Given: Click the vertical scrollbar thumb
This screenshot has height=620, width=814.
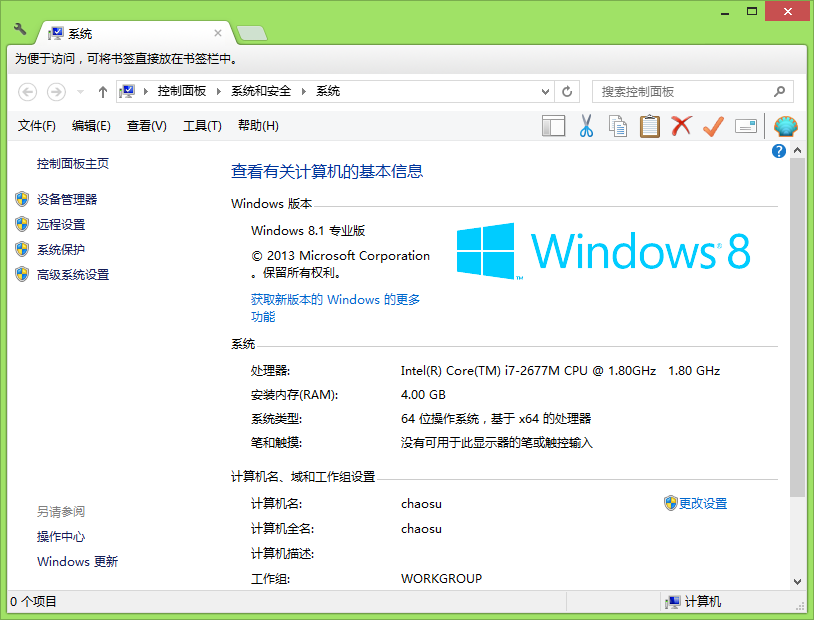Looking at the screenshot, I should tap(797, 327).
